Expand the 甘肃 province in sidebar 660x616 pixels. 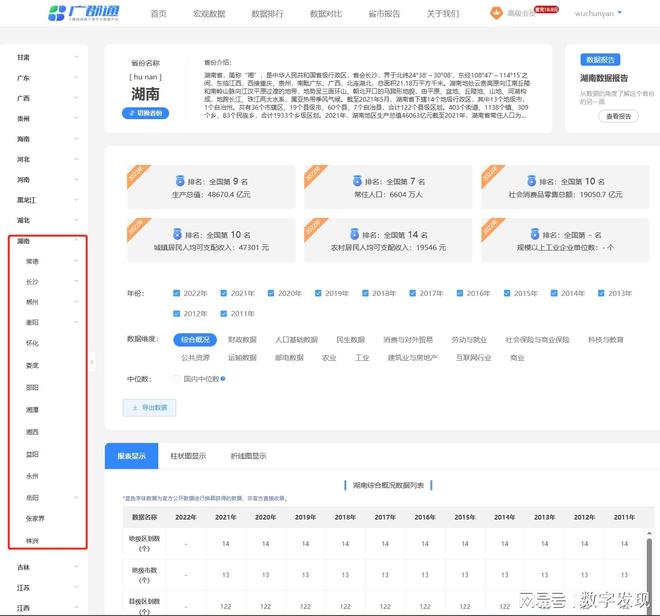click(x=76, y=57)
